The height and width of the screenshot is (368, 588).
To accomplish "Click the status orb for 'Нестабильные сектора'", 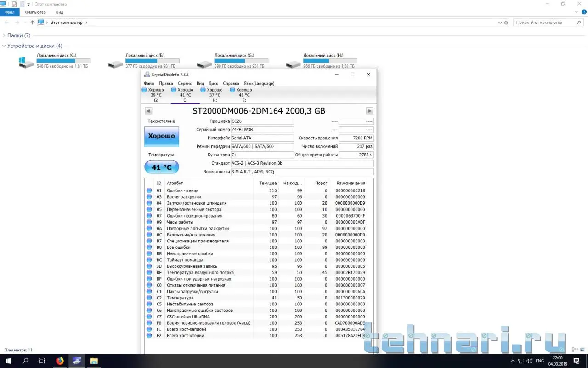I will [149, 304].
